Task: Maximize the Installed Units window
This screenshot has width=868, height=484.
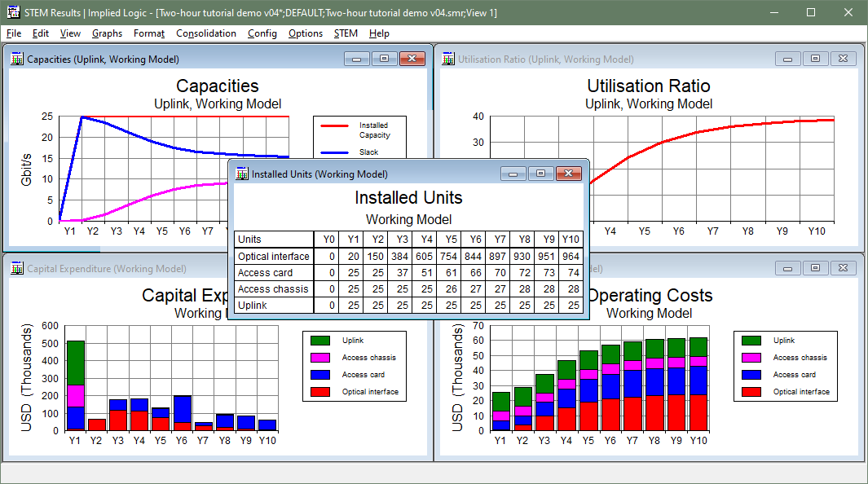Action: click(541, 174)
